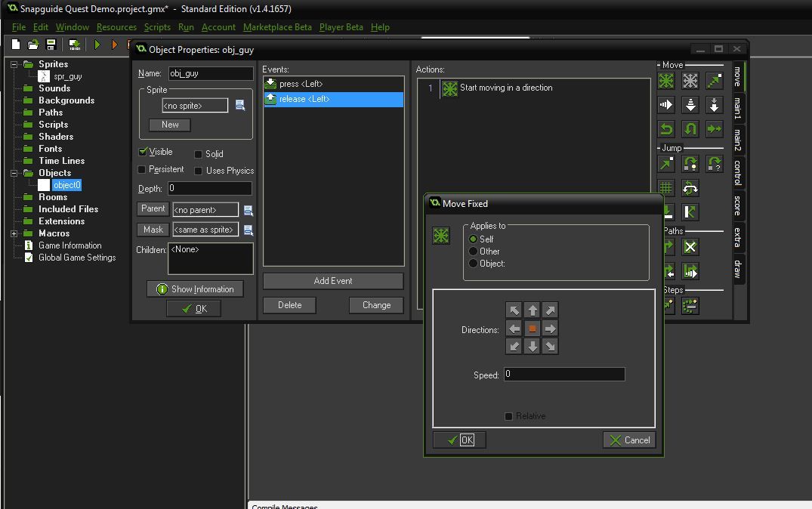Screen dimensions: 812x509
Task: Select the End Path action icon
Action: [690, 247]
